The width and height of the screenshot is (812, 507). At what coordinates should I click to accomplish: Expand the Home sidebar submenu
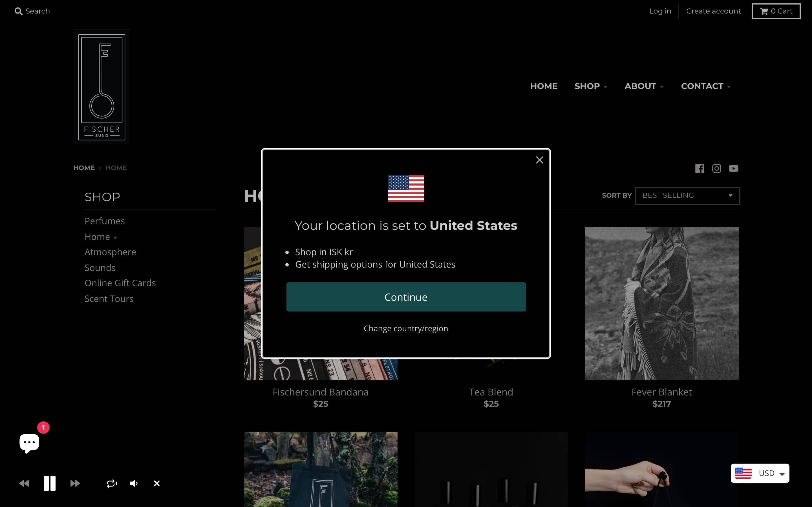(x=115, y=237)
